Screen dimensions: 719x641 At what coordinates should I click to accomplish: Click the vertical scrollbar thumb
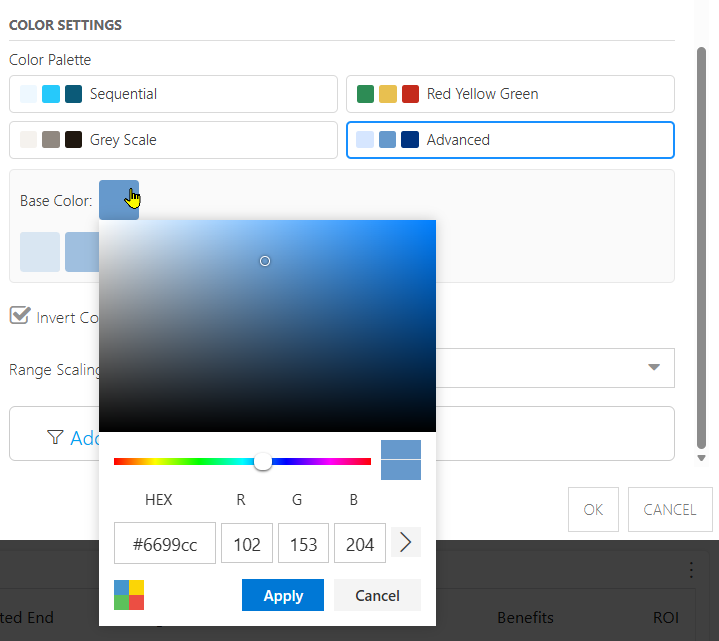pos(701,248)
